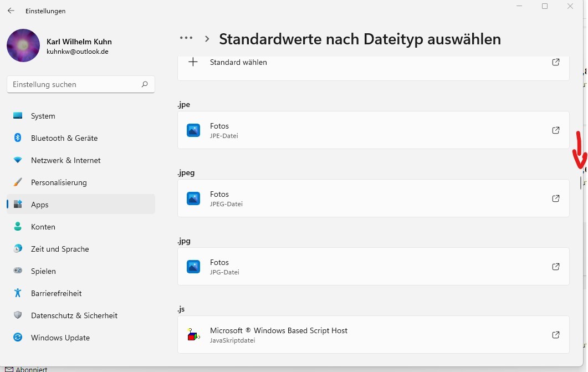Click the JavaSkriptdatei label text

point(233,340)
